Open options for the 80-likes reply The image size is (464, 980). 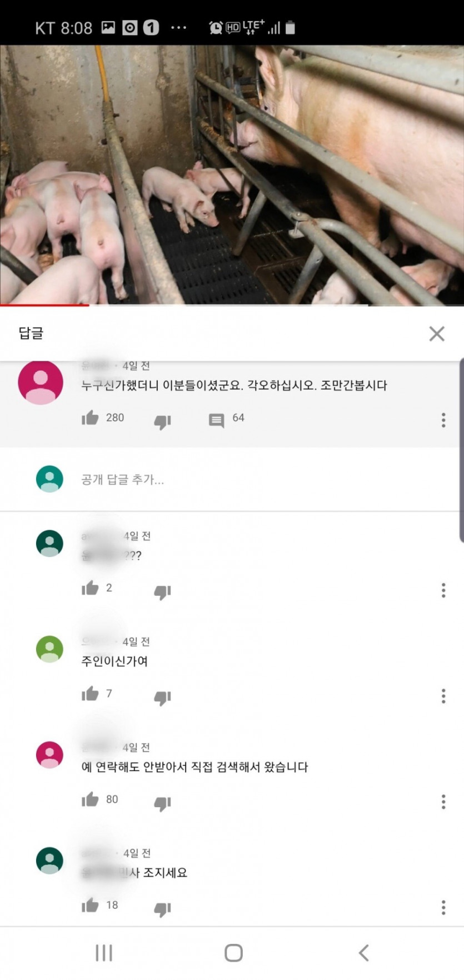click(443, 801)
